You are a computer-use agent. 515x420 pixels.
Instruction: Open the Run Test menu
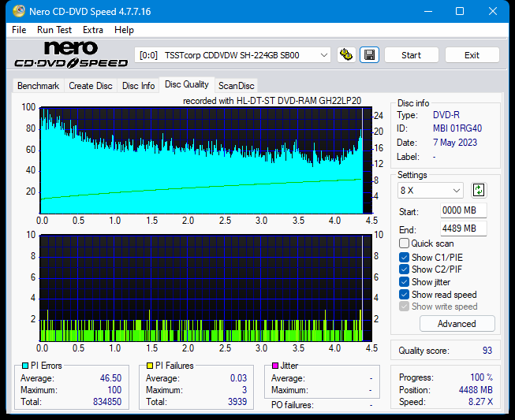click(x=55, y=30)
